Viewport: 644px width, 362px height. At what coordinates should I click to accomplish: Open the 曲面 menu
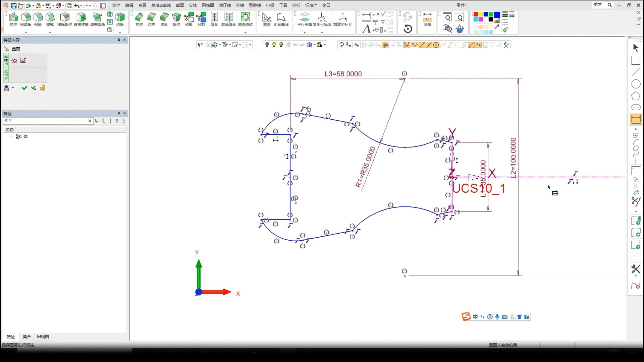pos(180,5)
